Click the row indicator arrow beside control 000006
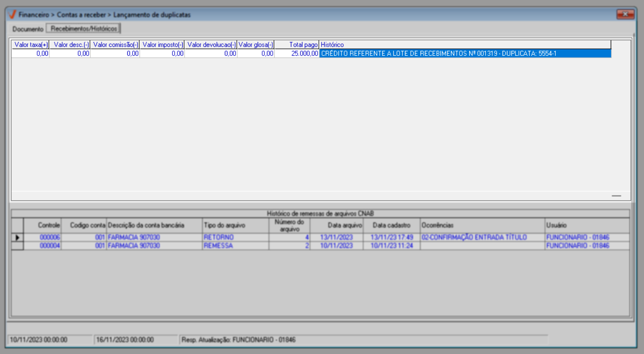Viewport: 644px width, 354px height. (18, 237)
